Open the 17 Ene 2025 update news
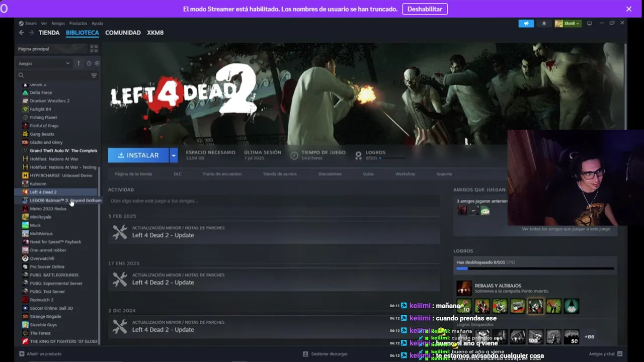This screenshot has height=362, width=644. pos(274,279)
